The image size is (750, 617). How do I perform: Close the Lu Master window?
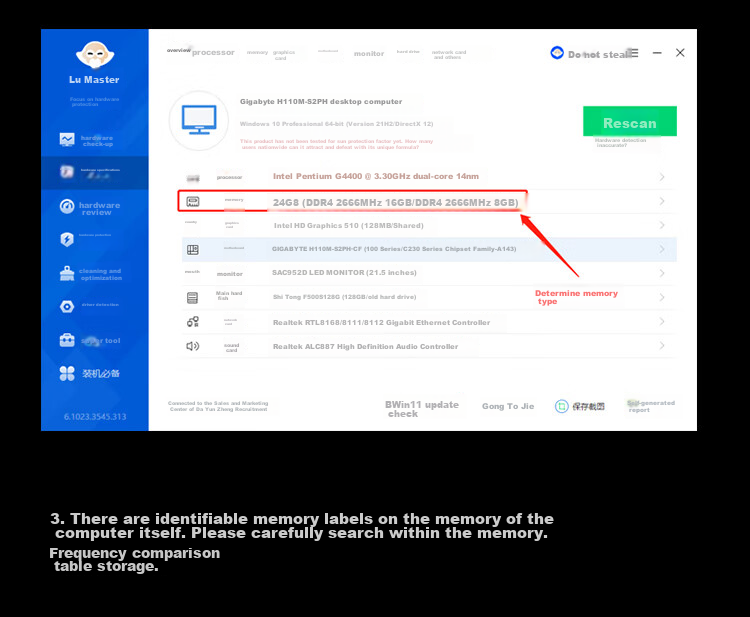coord(680,53)
